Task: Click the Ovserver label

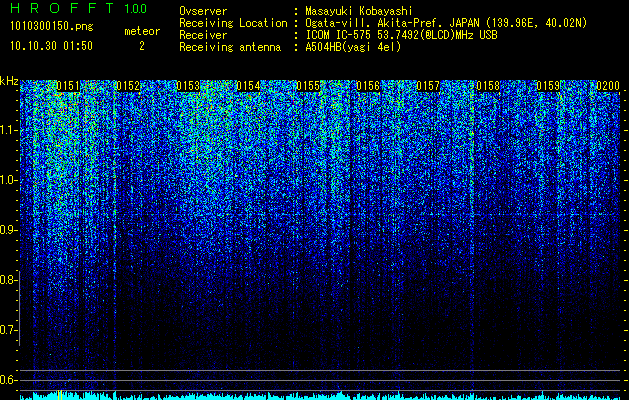Action: [x=203, y=11]
